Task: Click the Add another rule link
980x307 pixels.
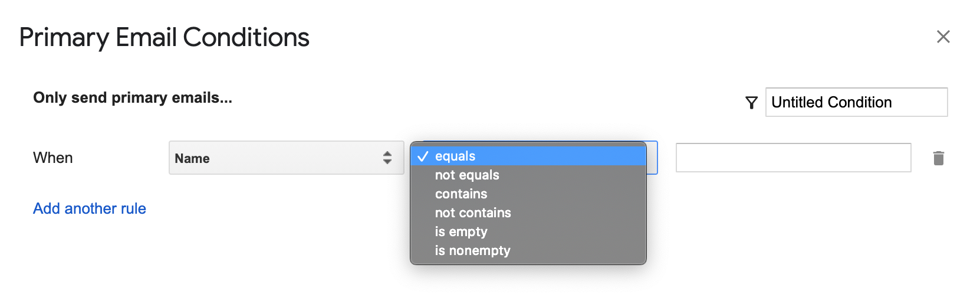Action: point(90,208)
